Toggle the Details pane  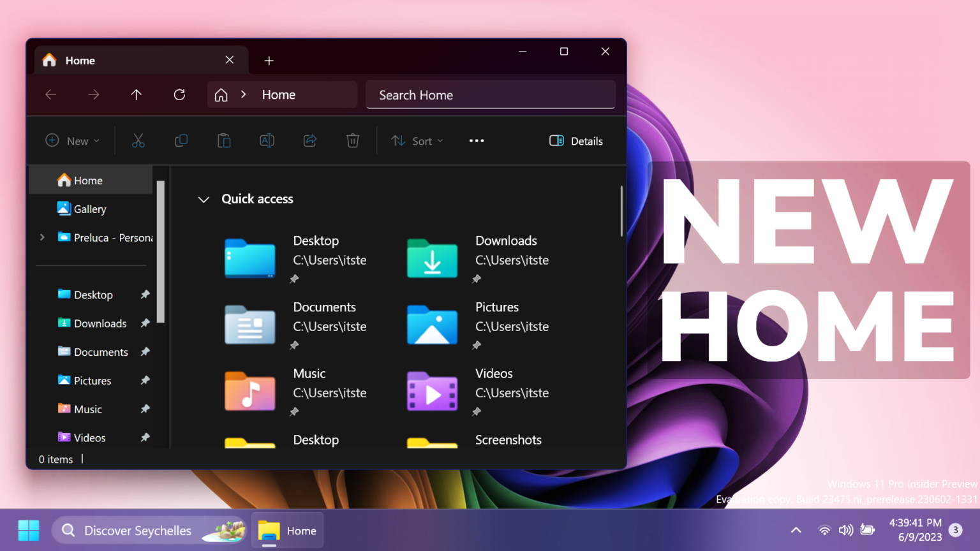click(x=575, y=141)
